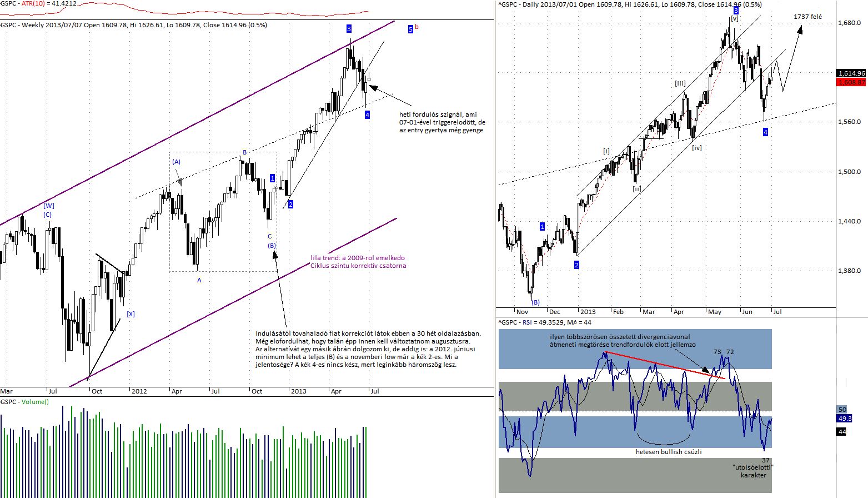
Task: Click the blue wave 5 label on weekly chart
Action: (410, 29)
